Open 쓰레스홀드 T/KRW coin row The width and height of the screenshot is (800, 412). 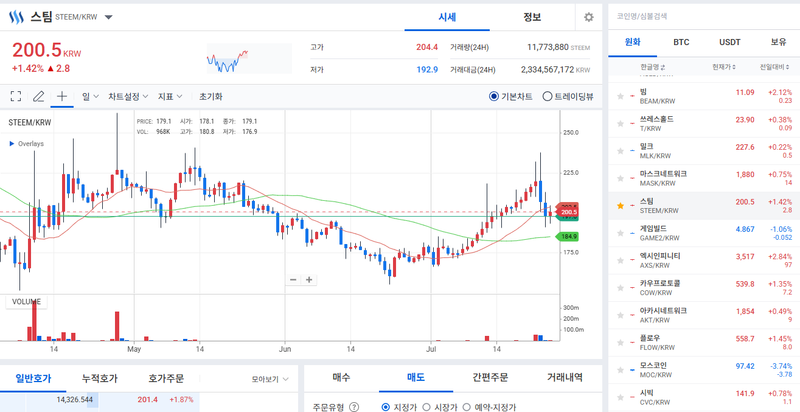pos(704,123)
